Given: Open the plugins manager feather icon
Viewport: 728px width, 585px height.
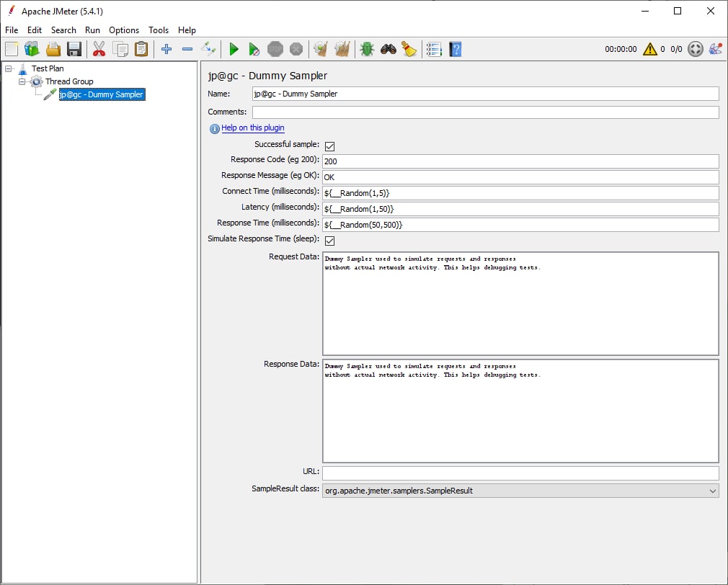Looking at the screenshot, I should pos(716,49).
